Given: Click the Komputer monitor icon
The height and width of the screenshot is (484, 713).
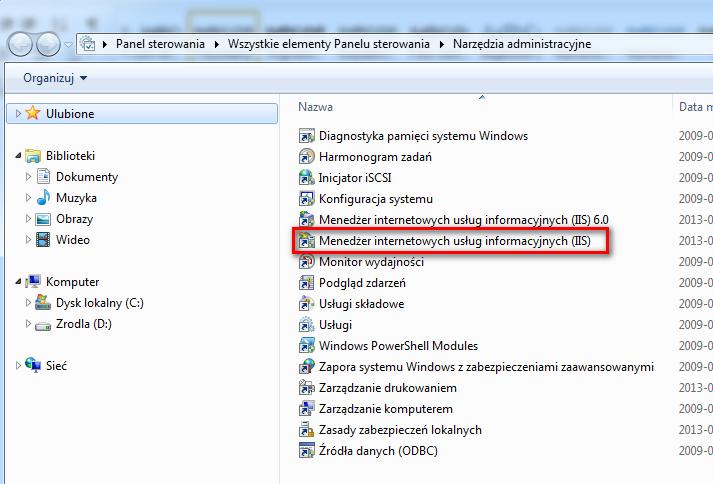Looking at the screenshot, I should coord(33,281).
